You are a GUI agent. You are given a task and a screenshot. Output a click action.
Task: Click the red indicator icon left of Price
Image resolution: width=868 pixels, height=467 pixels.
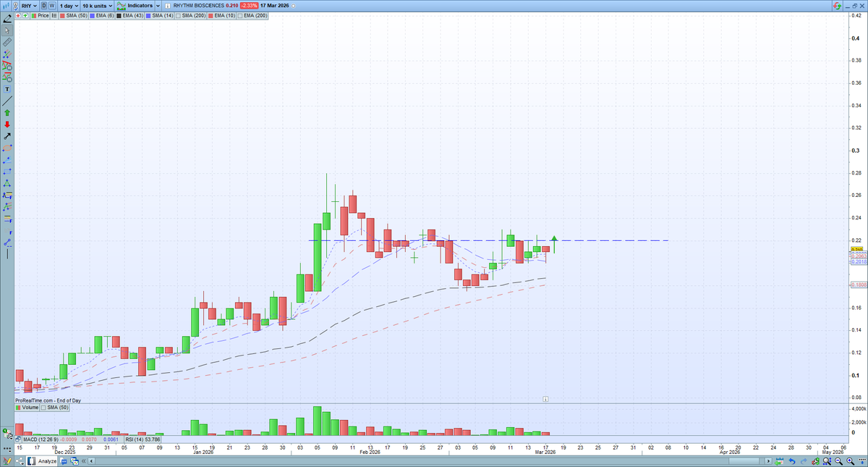18,15
